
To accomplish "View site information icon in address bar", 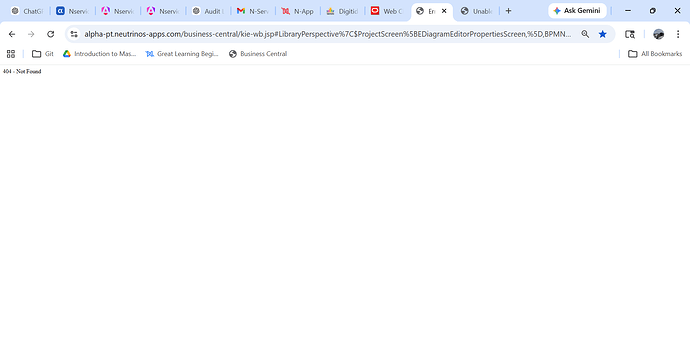I will point(74,34).
